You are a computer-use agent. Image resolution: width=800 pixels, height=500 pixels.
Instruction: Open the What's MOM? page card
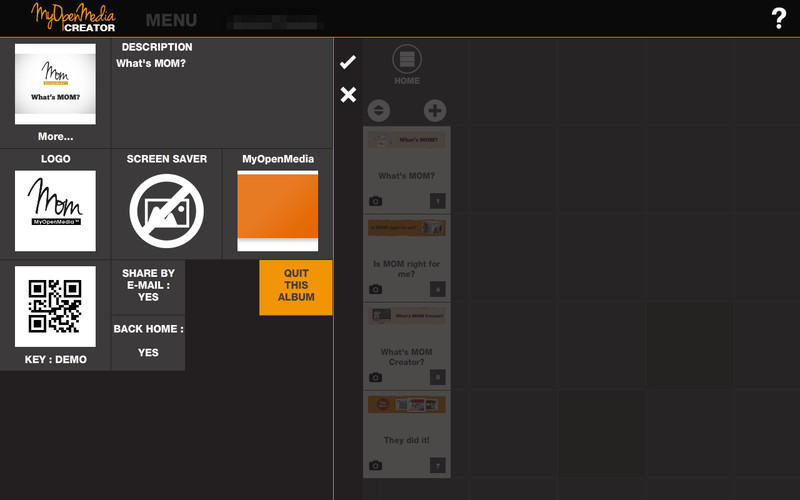click(x=407, y=170)
